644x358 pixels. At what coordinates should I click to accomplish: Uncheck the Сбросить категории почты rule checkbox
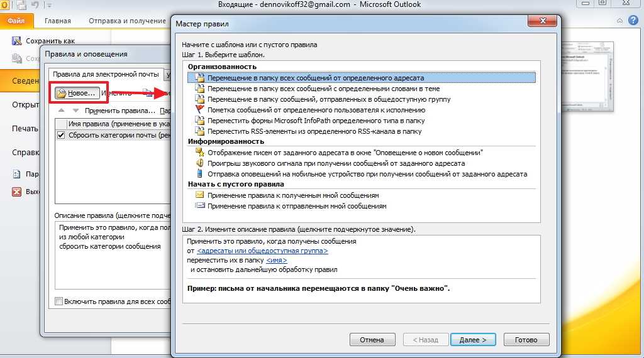pyautogui.click(x=60, y=135)
